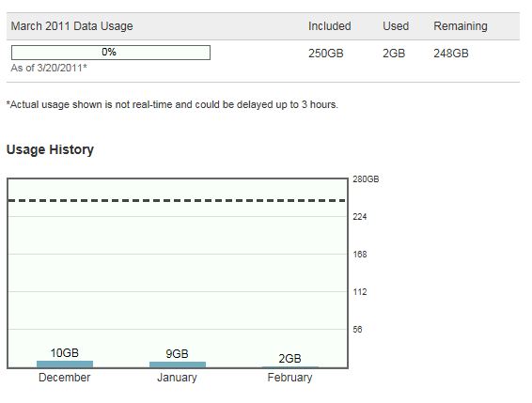Click the 224 axis label
Viewport: 532px width, 403px height.
point(360,216)
